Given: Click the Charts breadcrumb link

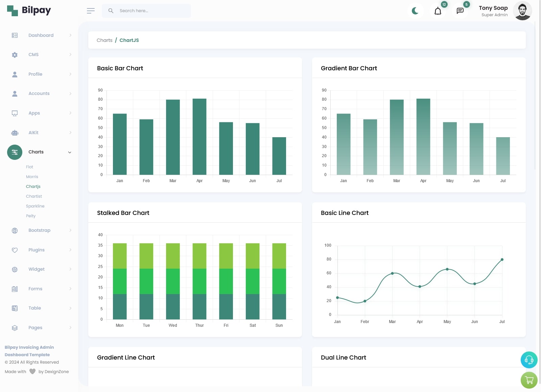Looking at the screenshot, I should tap(104, 40).
